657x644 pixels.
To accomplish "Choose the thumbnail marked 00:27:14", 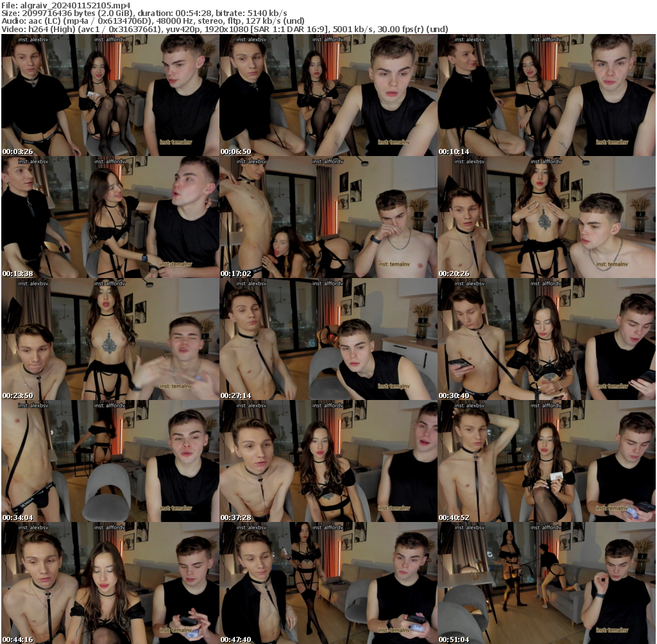I will 328,339.
